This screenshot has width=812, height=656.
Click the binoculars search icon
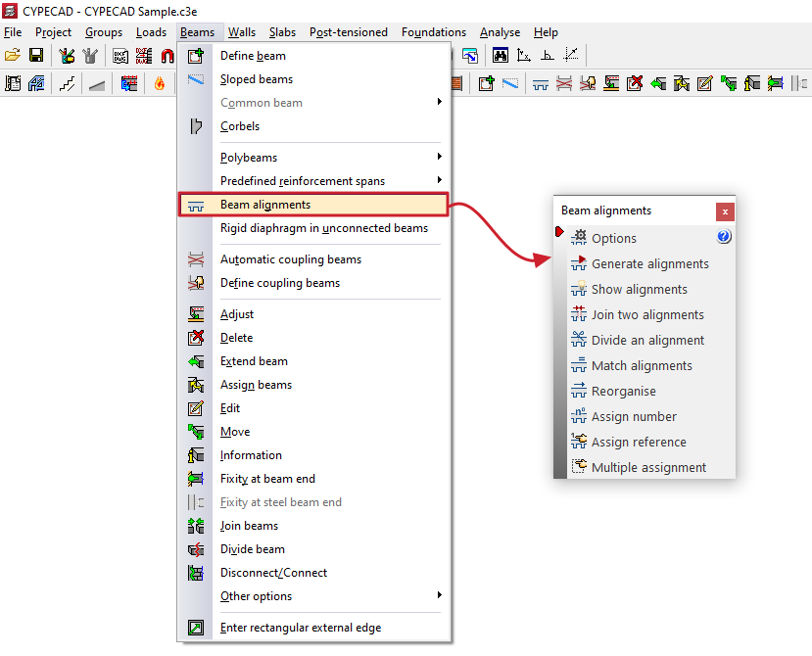click(x=501, y=56)
